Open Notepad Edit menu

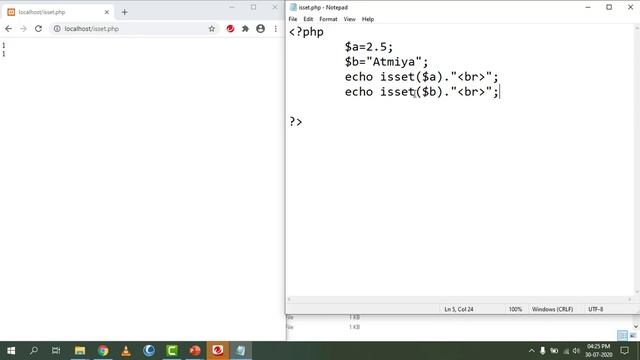point(308,19)
